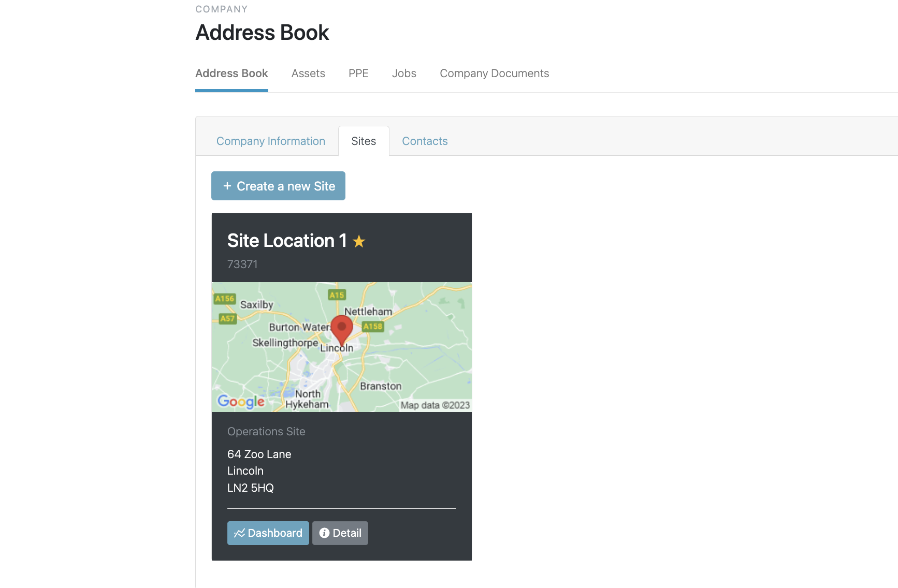Click the A57 road badge on the map
898x588 pixels.
click(227, 318)
